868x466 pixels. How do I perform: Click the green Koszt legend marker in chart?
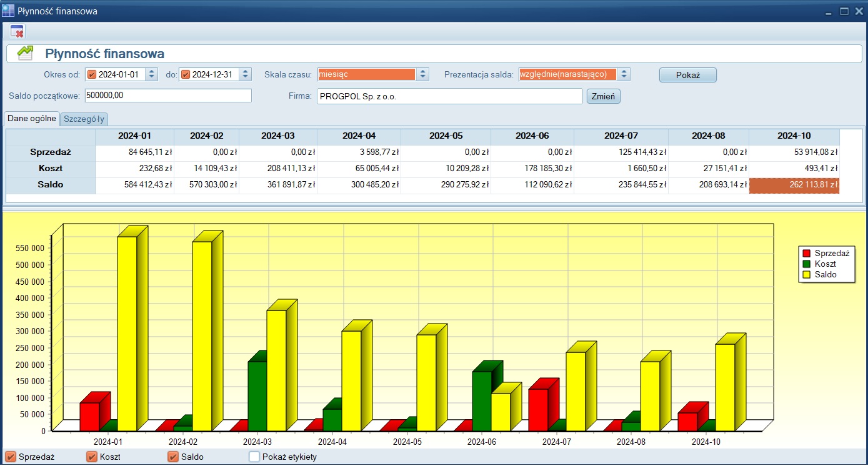pyautogui.click(x=806, y=264)
